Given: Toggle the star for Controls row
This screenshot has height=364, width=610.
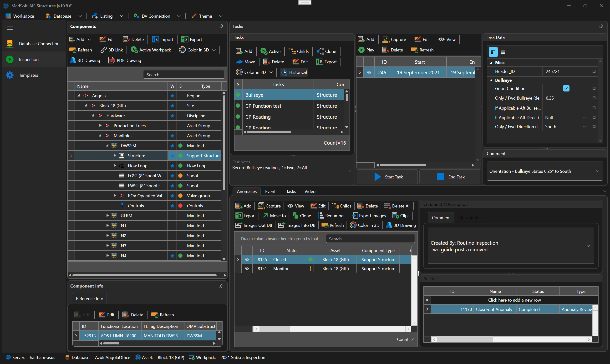Looking at the screenshot, I should 172,206.
